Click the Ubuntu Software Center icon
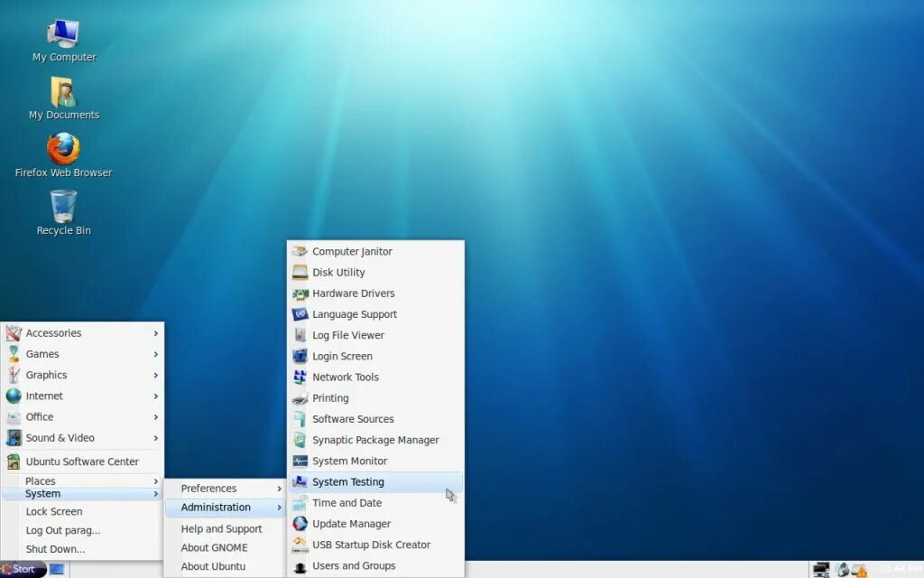Viewport: 924px width, 578px height. click(14, 461)
